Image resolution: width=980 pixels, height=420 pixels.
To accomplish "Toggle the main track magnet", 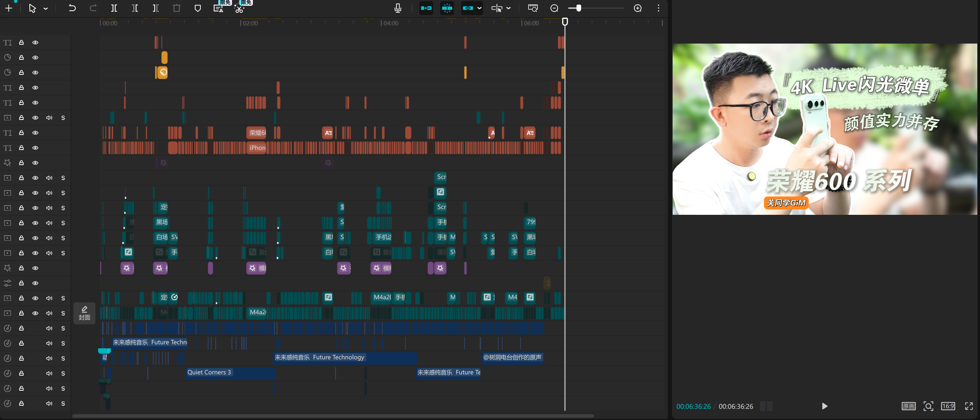I will pyautogui.click(x=426, y=8).
